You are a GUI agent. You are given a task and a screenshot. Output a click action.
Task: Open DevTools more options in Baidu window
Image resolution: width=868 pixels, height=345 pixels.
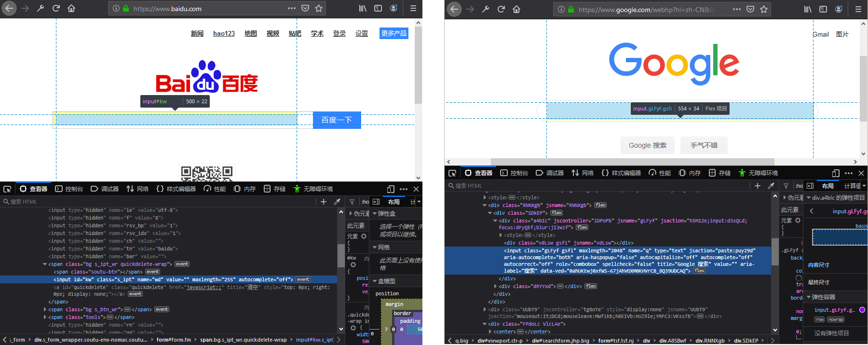[x=404, y=189]
